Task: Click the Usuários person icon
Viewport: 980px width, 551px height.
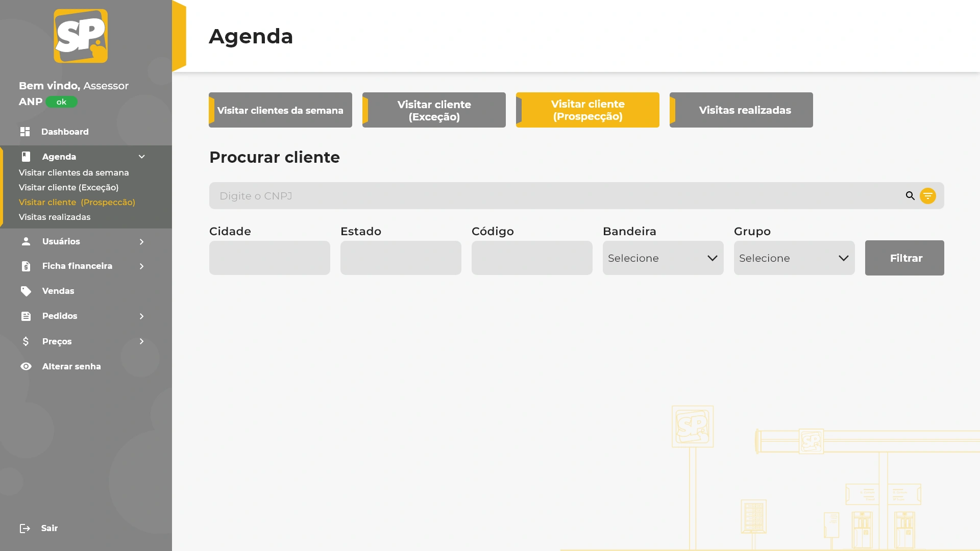Action: (x=26, y=241)
